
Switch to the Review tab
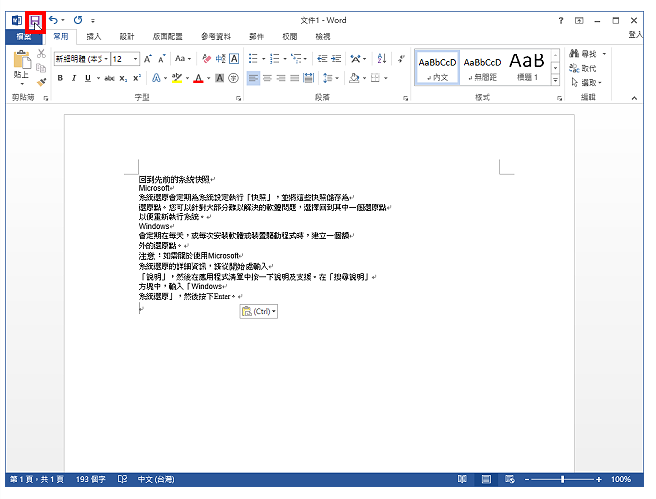(290, 37)
